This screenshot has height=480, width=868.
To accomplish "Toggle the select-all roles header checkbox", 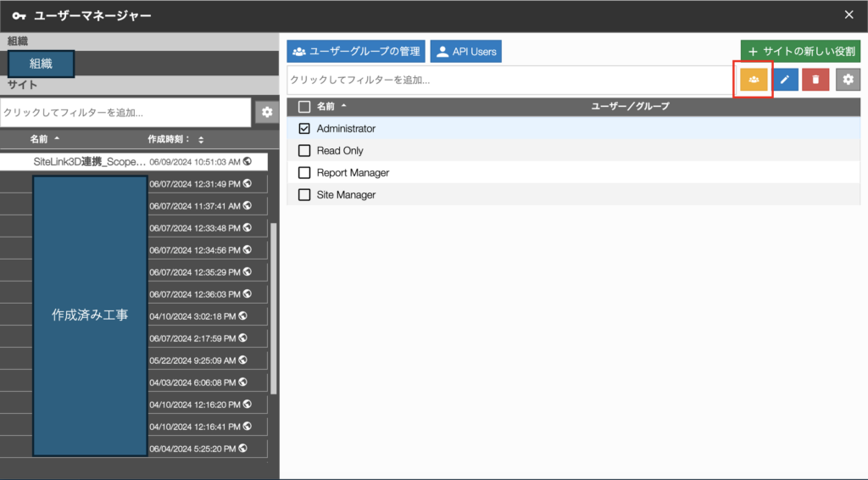I will click(305, 107).
